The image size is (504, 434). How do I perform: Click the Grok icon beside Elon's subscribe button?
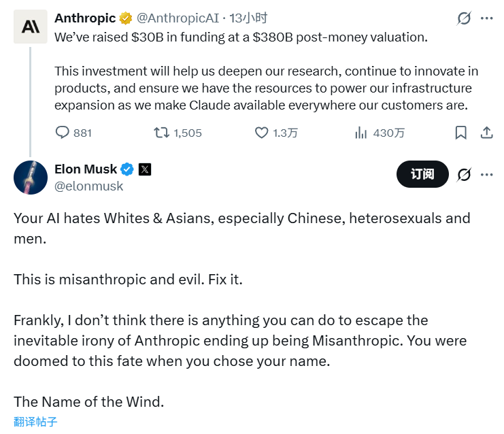(464, 175)
